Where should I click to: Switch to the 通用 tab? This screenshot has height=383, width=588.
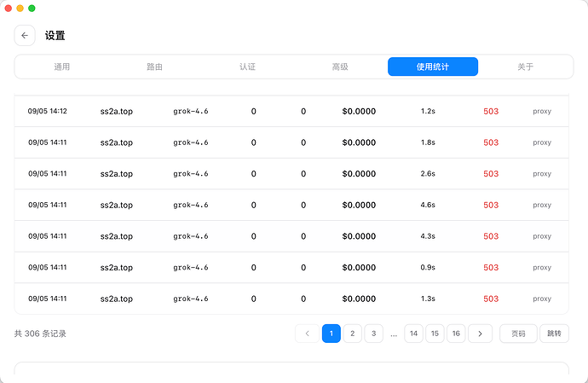[x=62, y=67]
